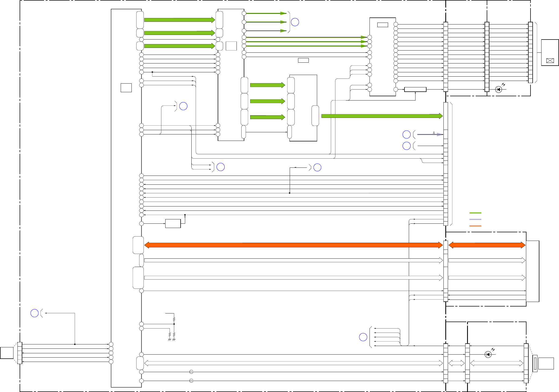Click the small purple arrow with plus-minus sign
The image size is (559, 392).
click(x=430, y=134)
